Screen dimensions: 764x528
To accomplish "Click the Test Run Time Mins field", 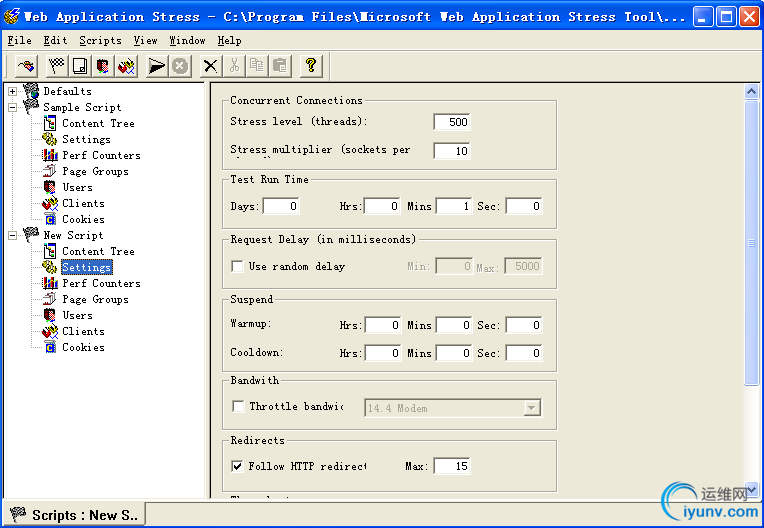I will tap(454, 206).
